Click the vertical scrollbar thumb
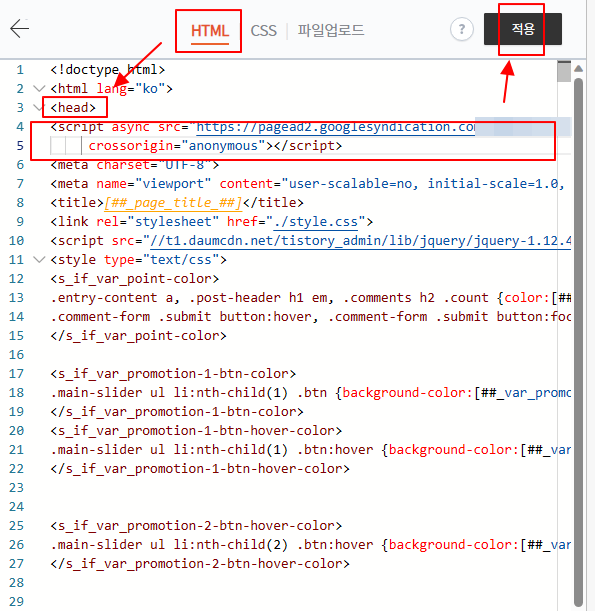595x611 pixels. click(x=579, y=342)
